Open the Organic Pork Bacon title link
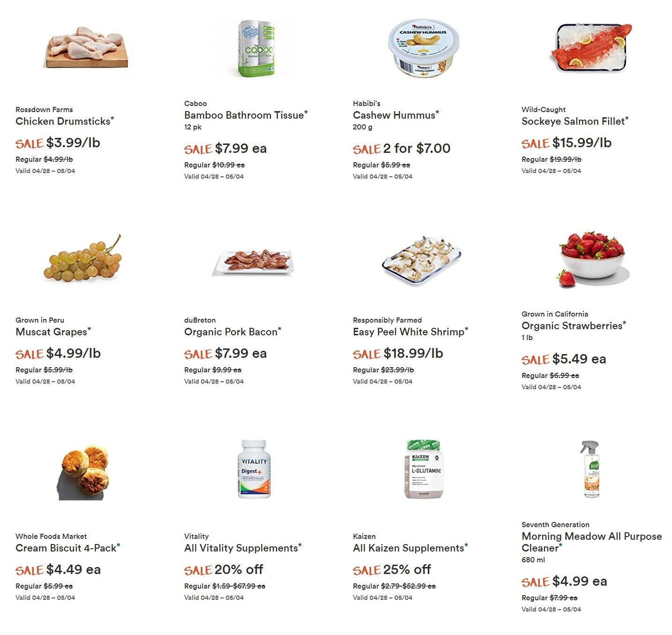The image size is (672, 635). pyautogui.click(x=231, y=332)
